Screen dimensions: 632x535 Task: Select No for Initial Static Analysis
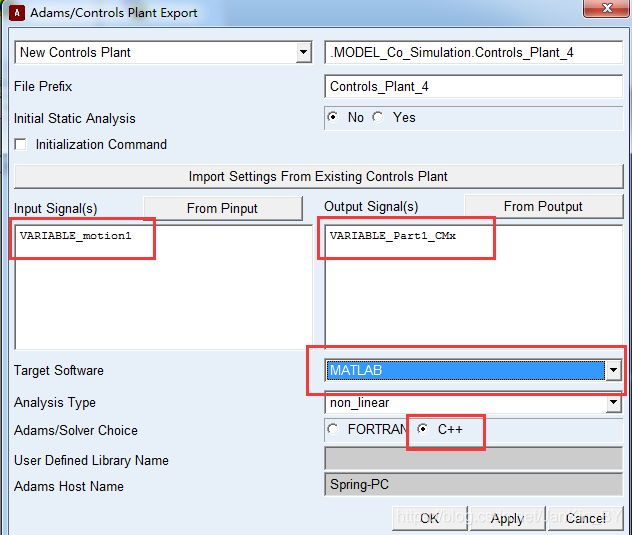[x=333, y=118]
